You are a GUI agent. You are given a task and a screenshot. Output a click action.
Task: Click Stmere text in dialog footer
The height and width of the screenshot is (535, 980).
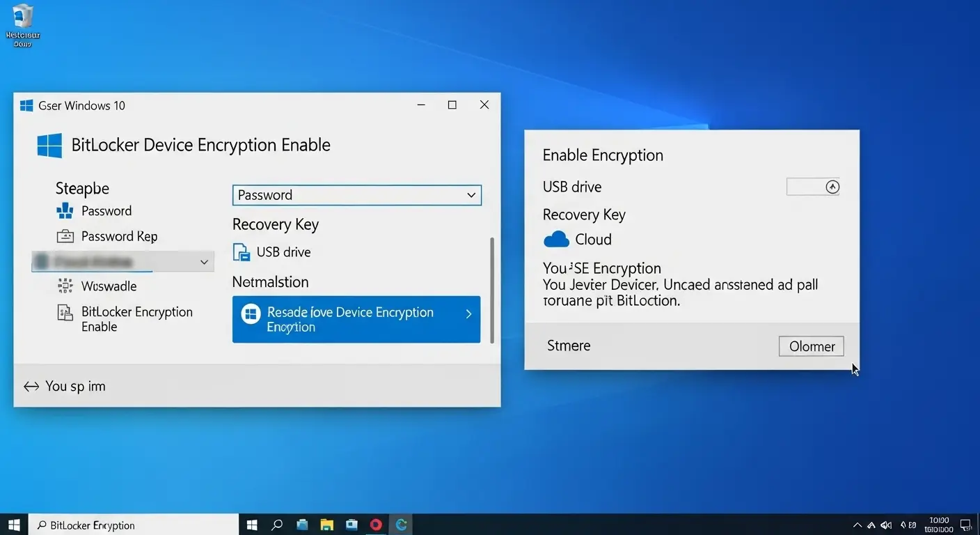[x=569, y=346]
